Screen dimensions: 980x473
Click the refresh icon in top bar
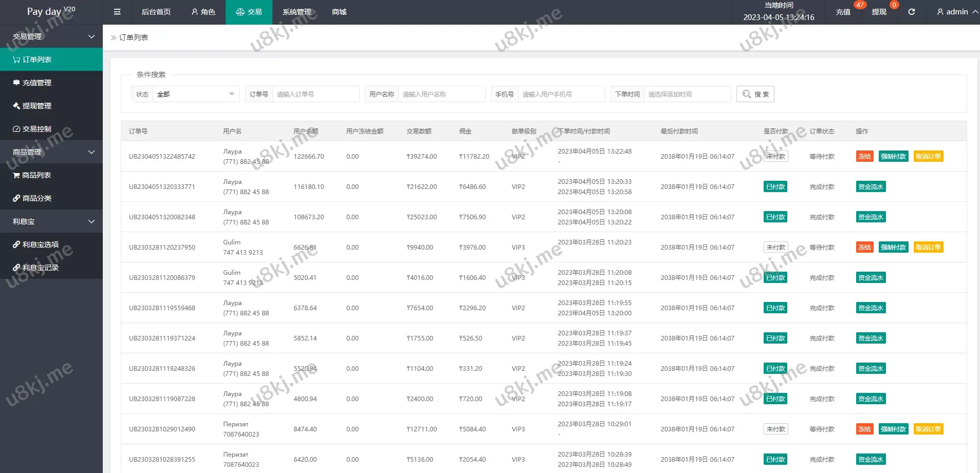(x=911, y=12)
